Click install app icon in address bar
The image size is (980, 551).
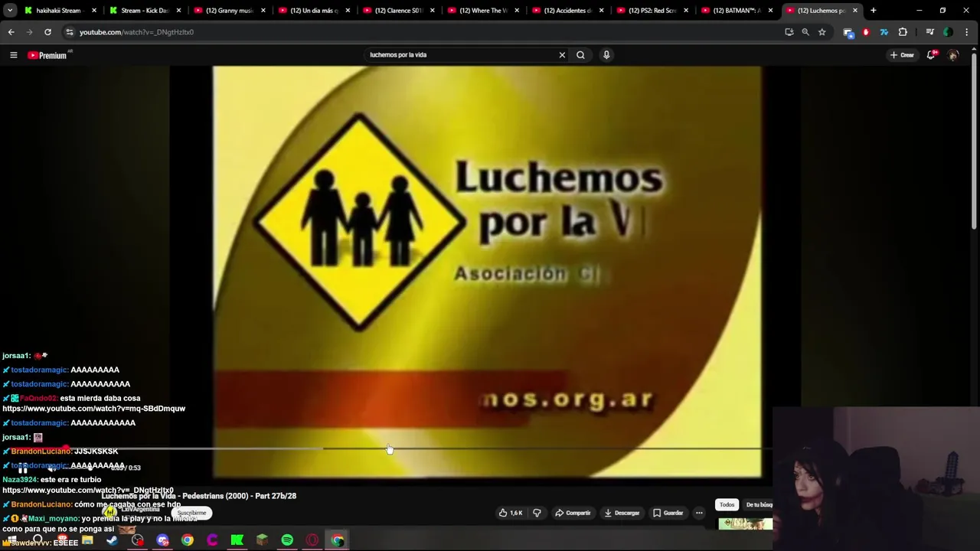(x=789, y=32)
